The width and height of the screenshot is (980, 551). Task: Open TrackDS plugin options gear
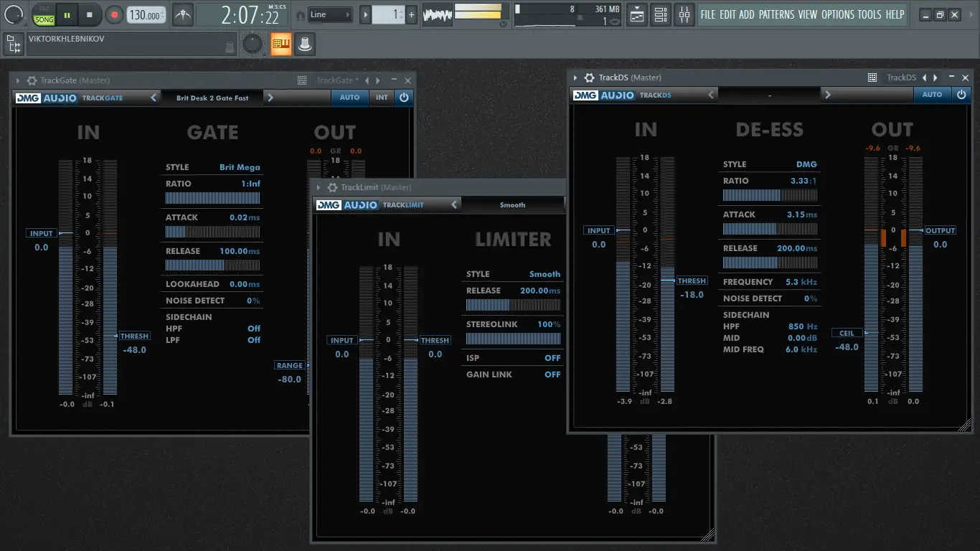tap(590, 77)
